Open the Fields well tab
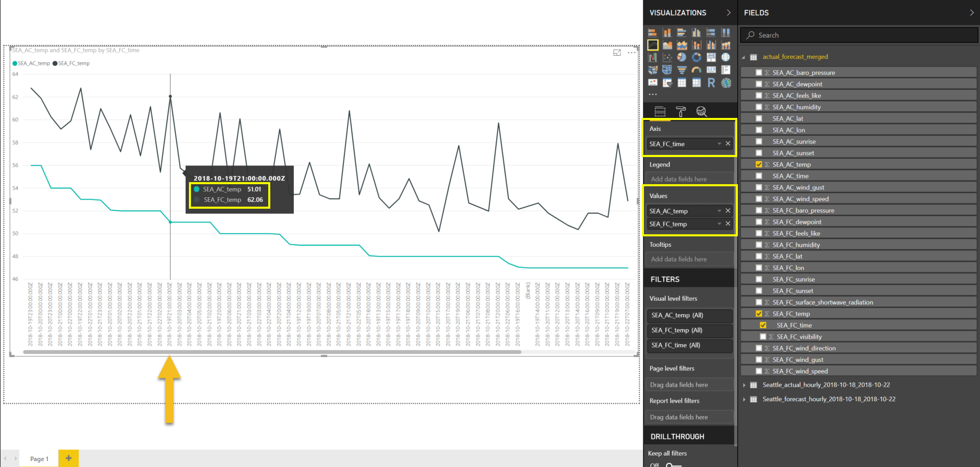 [660, 111]
